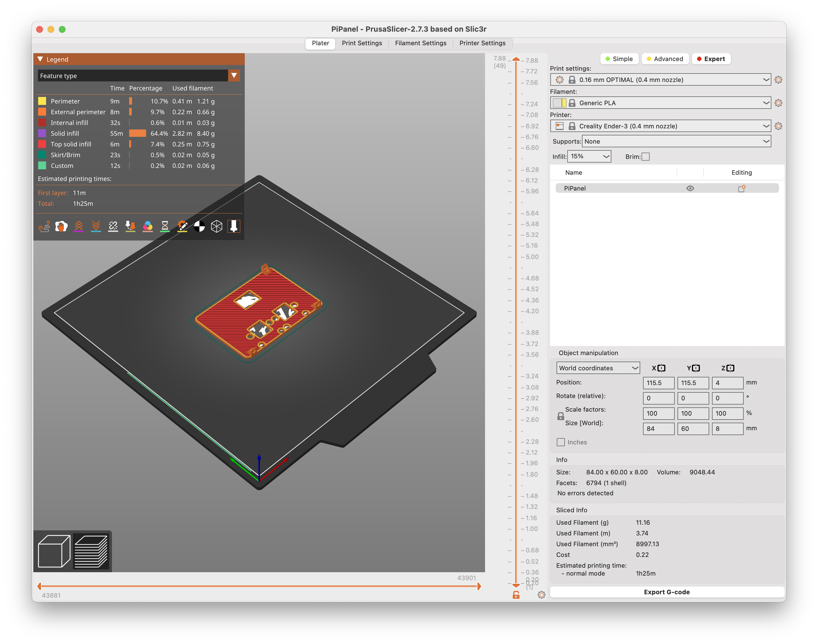Viewport: 818px width, 644px height.
Task: Check the Inches checkbox
Action: 561,442
